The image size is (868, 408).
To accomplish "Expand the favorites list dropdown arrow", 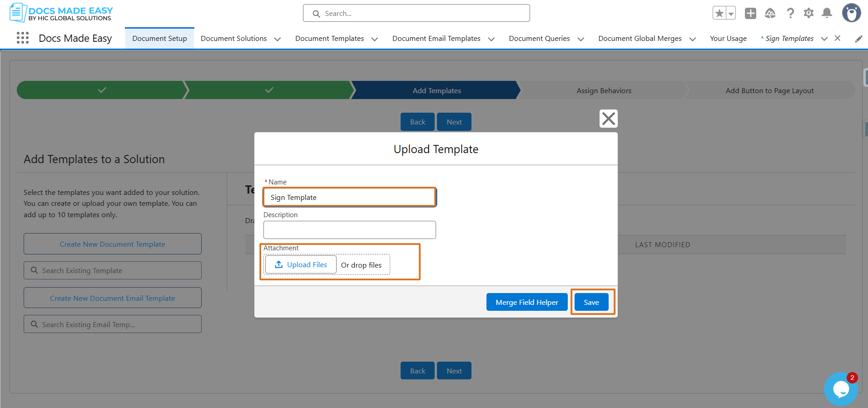I will (x=731, y=14).
